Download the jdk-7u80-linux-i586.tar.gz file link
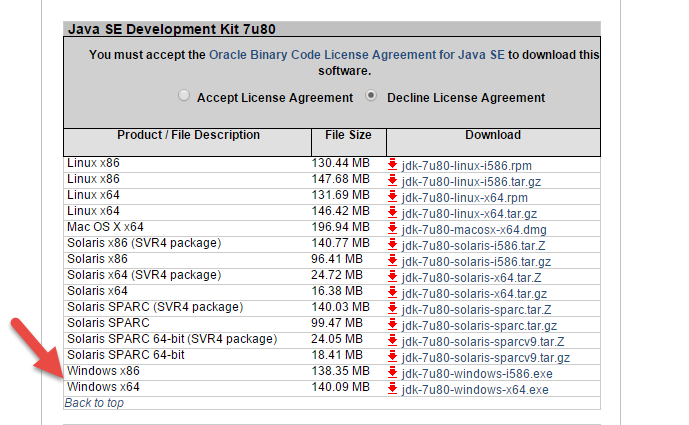689x425 pixels. click(473, 181)
